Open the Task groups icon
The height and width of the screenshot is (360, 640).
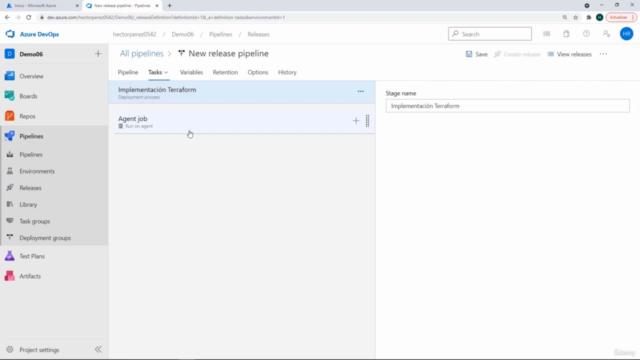[10, 221]
